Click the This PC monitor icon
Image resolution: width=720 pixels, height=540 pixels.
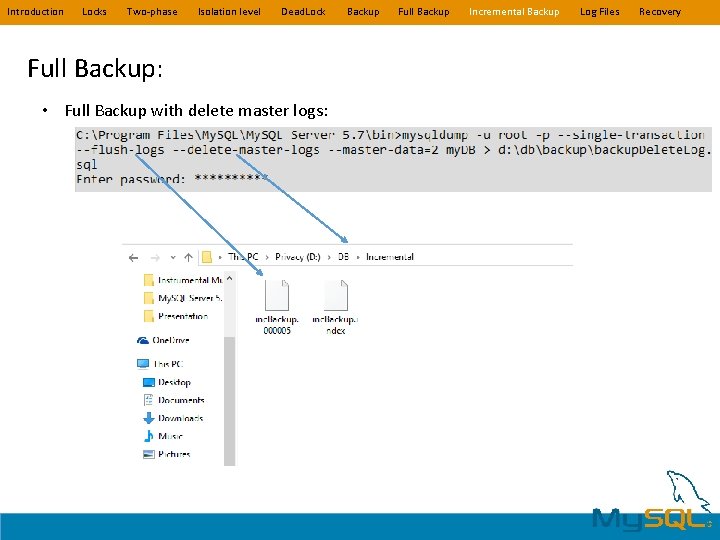pos(143,364)
